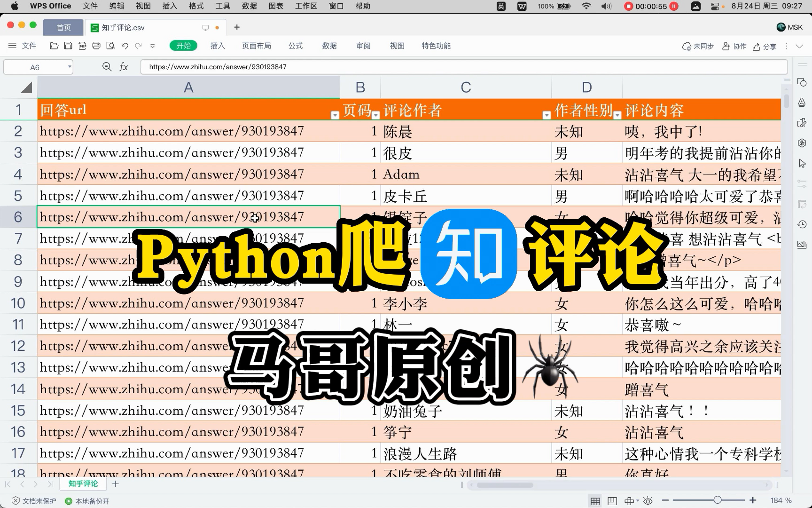Switch to page layout view icon
Viewport: 812px width, 508px height.
pos(612,501)
